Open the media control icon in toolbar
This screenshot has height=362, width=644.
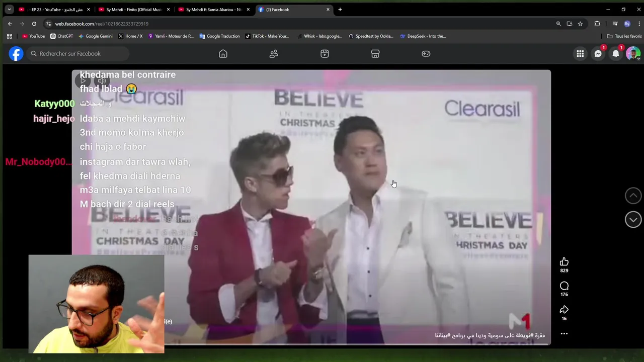615,24
